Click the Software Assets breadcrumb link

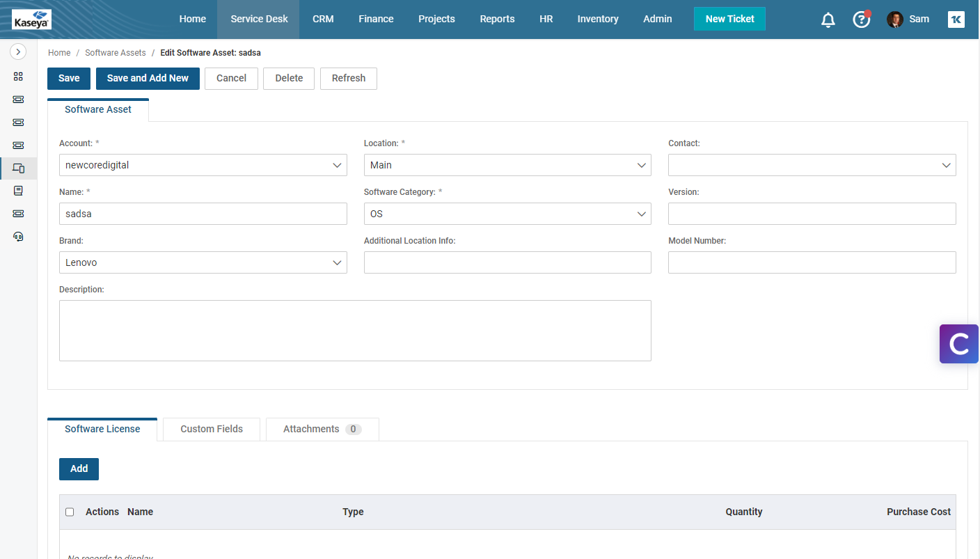coord(116,53)
